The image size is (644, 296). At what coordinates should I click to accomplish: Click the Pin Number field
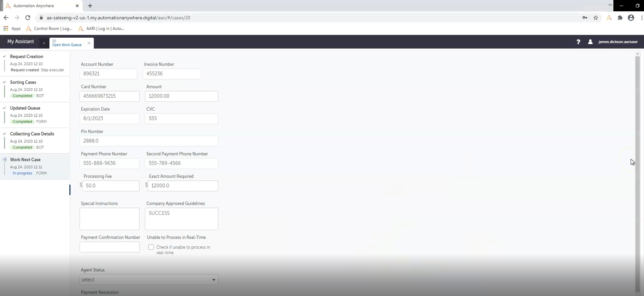pos(149,141)
